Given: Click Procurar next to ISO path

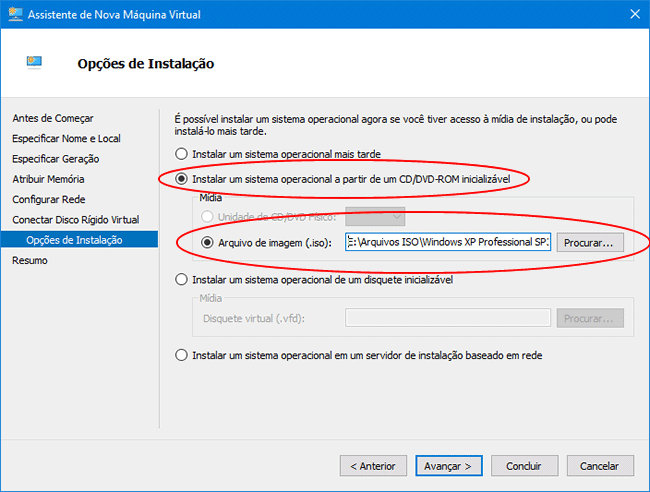Looking at the screenshot, I should tap(590, 242).
